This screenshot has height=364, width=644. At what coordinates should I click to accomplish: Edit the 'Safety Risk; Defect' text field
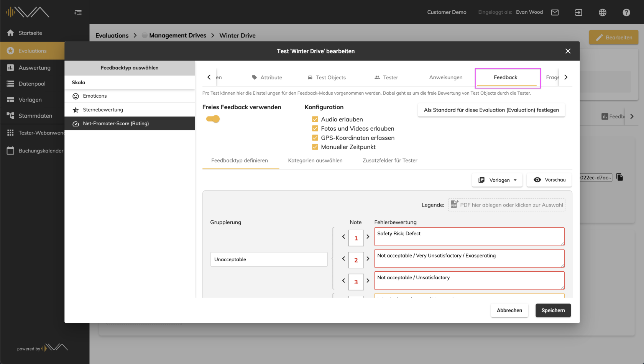[x=469, y=237]
